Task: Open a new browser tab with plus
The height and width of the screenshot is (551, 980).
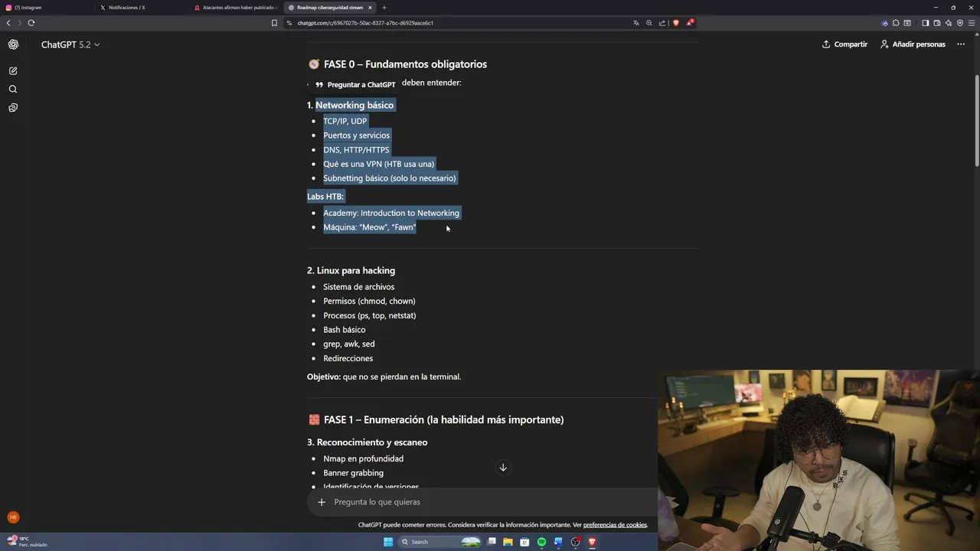Action: [384, 8]
